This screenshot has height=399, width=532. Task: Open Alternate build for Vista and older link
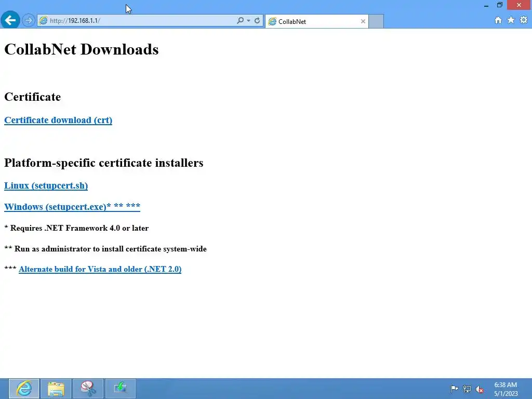(x=100, y=269)
